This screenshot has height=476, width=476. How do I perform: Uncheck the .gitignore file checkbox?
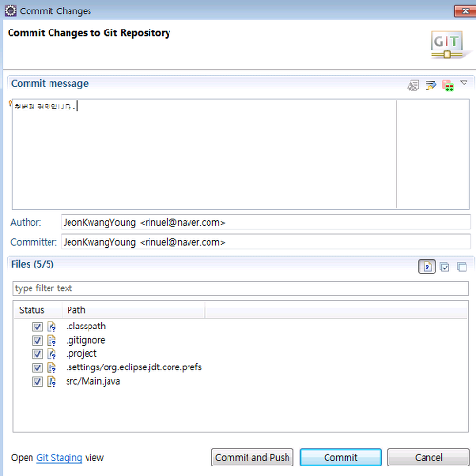point(37,340)
